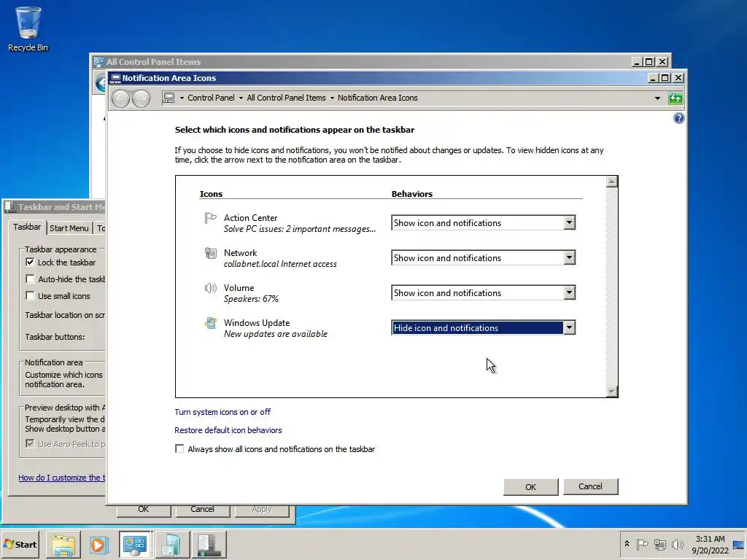Open address bar history dropdown arrow
This screenshot has height=560, width=747.
[x=657, y=98]
